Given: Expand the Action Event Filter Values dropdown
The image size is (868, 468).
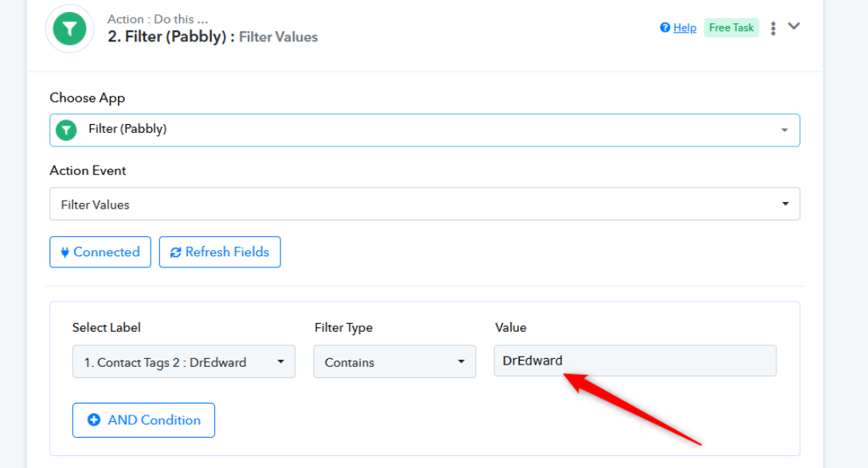Looking at the screenshot, I should point(424,204).
